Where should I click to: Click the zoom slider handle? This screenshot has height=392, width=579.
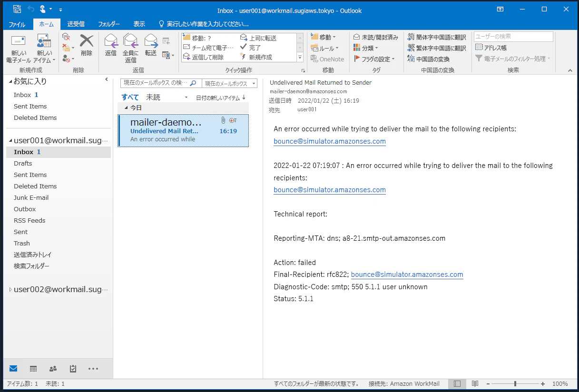[515, 383]
